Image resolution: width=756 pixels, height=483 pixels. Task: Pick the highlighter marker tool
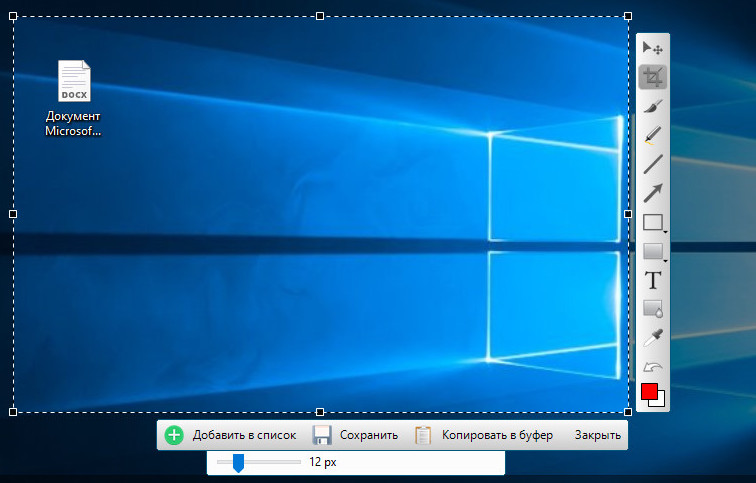coord(653,135)
